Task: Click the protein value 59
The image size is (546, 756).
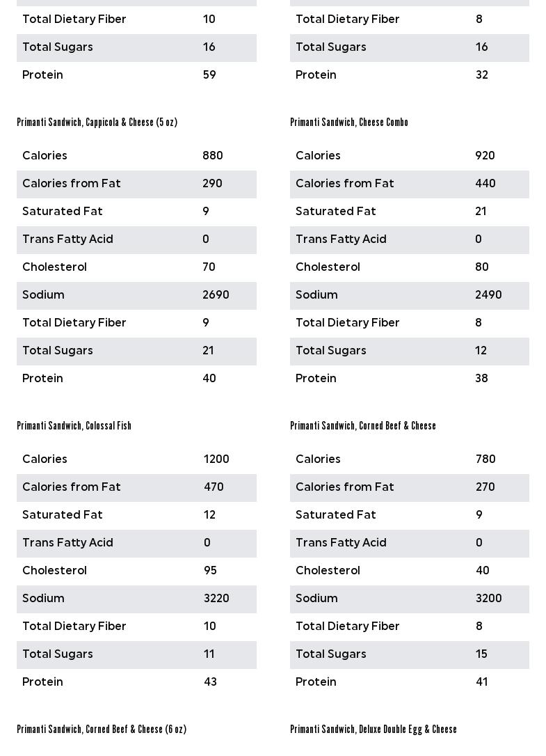Action: click(209, 75)
